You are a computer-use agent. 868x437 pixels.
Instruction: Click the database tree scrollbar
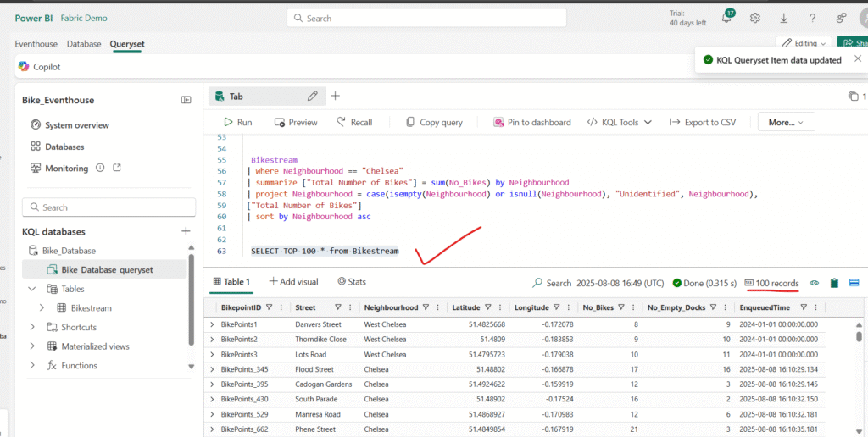click(192, 299)
